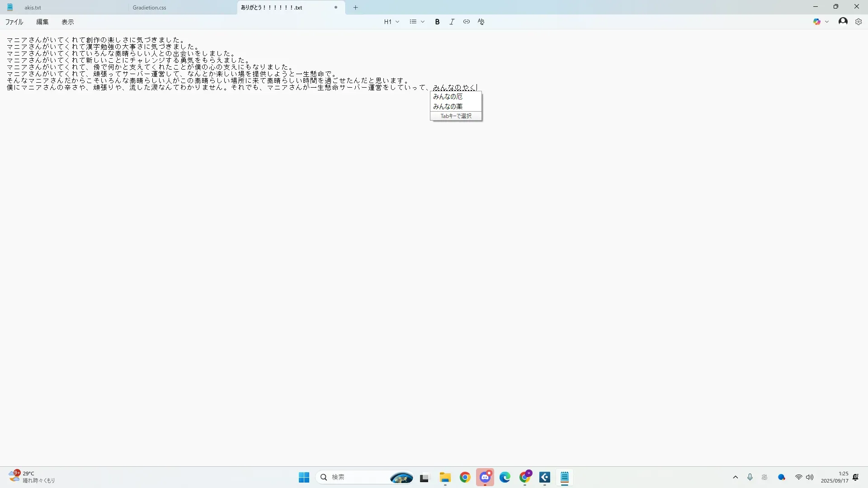Open the Copilot icon in toolbar

[816, 22]
